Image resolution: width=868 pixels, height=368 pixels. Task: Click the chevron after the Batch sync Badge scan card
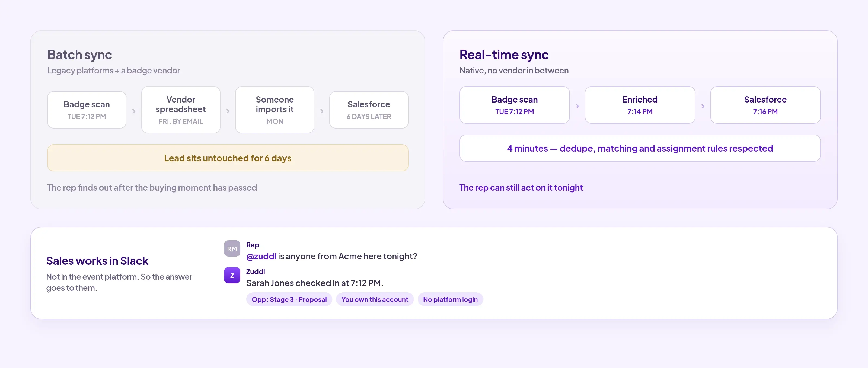click(134, 111)
